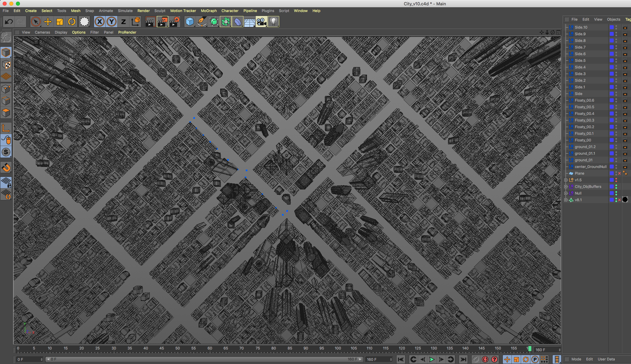
Task: Expand the v8.1 object
Action: tap(566, 200)
